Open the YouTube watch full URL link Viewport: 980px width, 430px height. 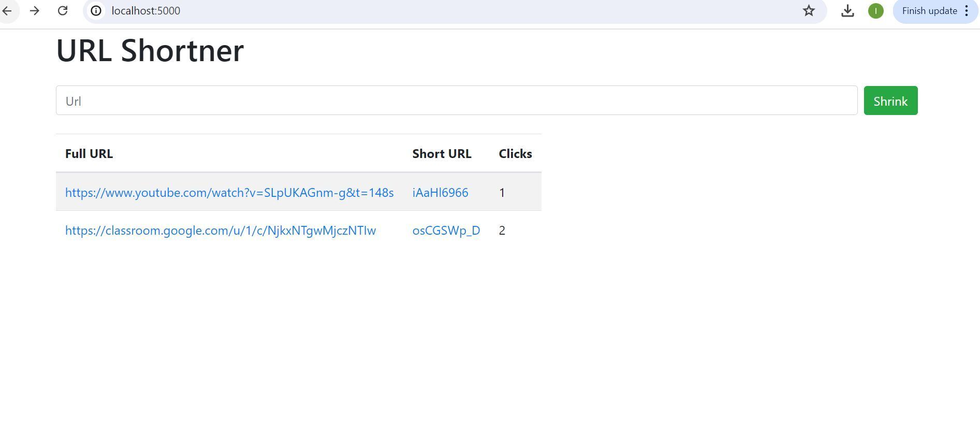(229, 193)
